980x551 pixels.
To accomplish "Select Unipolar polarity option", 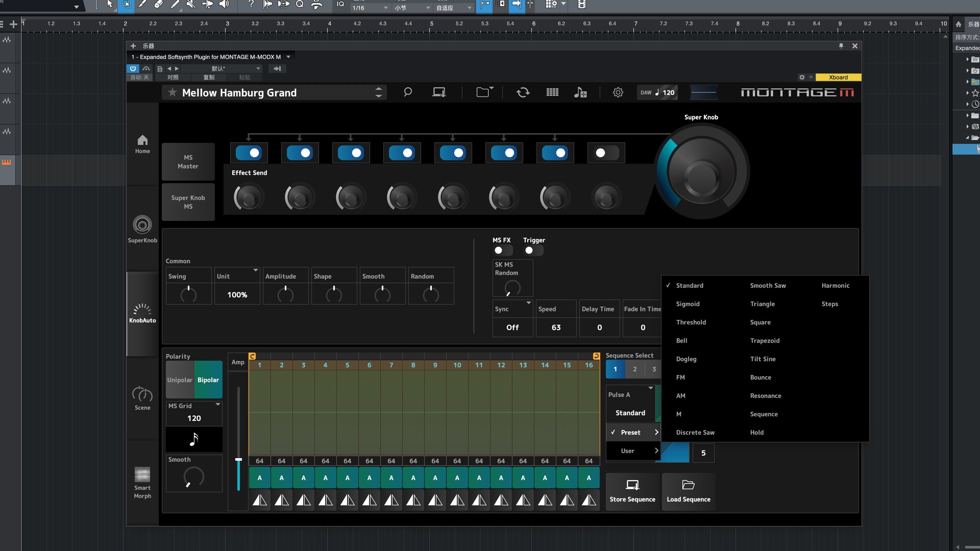I will tap(180, 380).
